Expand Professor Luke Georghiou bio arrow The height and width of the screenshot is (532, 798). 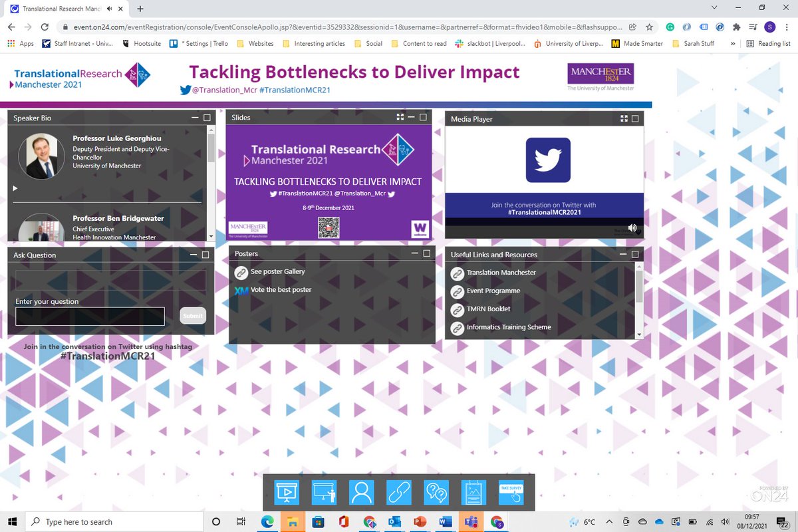(15, 189)
